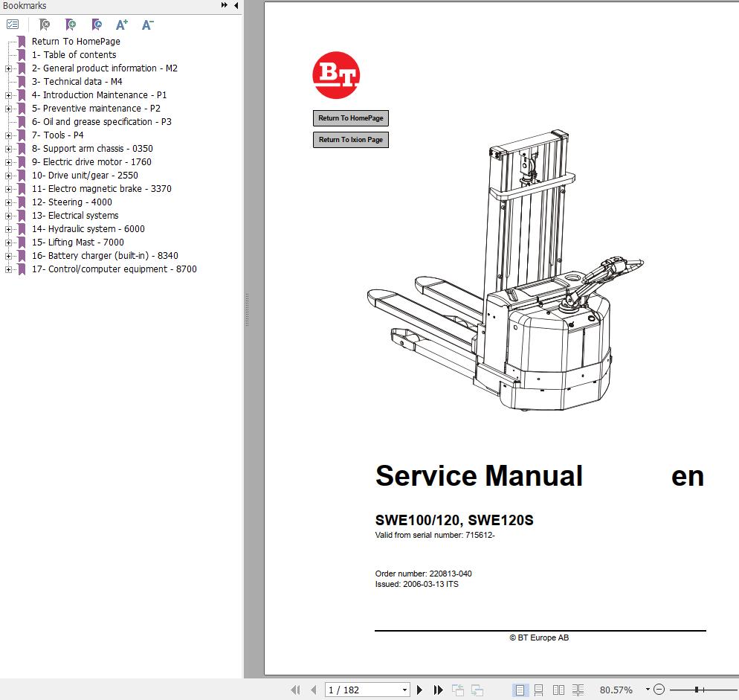This screenshot has width=739, height=700.
Task: Create a new bookmark
Action: [71, 25]
